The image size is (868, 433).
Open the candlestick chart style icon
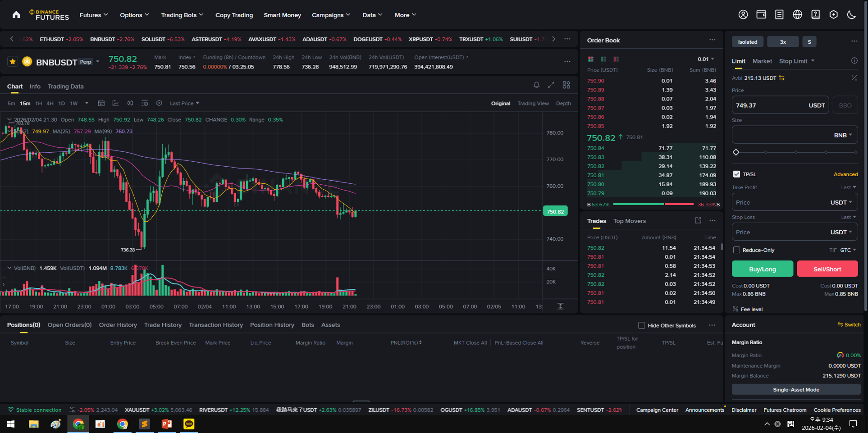130,103
